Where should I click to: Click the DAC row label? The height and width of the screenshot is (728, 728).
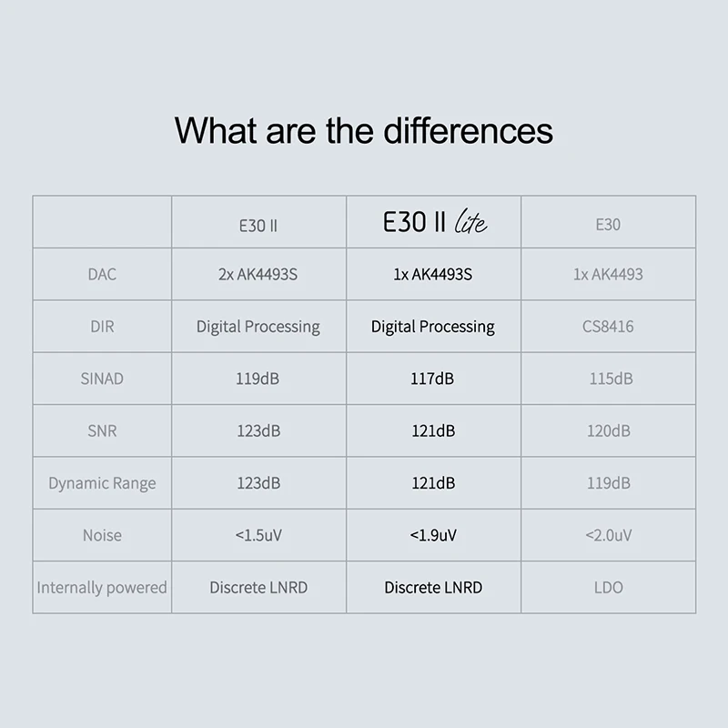click(102, 274)
